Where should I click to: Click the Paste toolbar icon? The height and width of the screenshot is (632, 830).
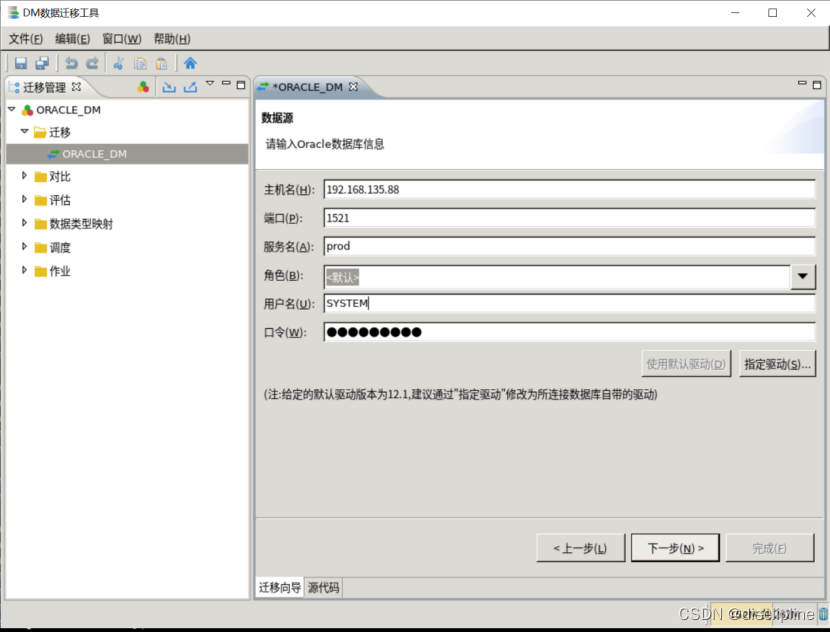click(162, 62)
